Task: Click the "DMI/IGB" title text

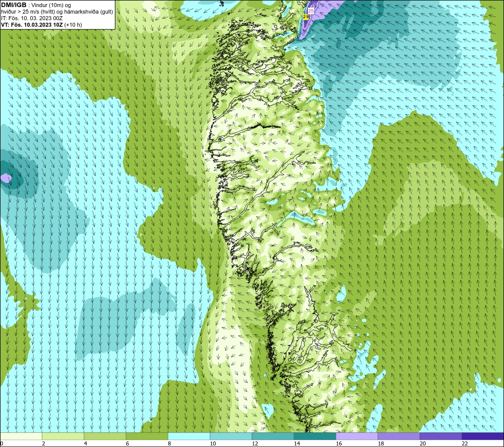Action: [x=14, y=5]
